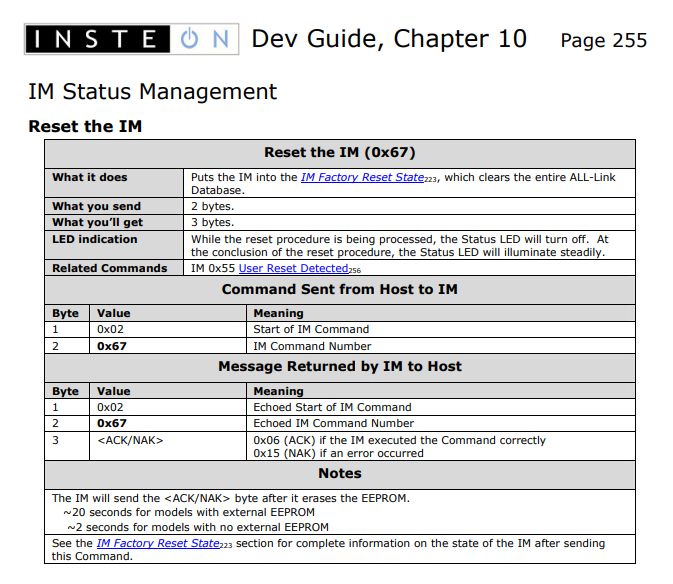Open the User Reset Detected link
Screen dimensions: 673x584
tap(293, 268)
